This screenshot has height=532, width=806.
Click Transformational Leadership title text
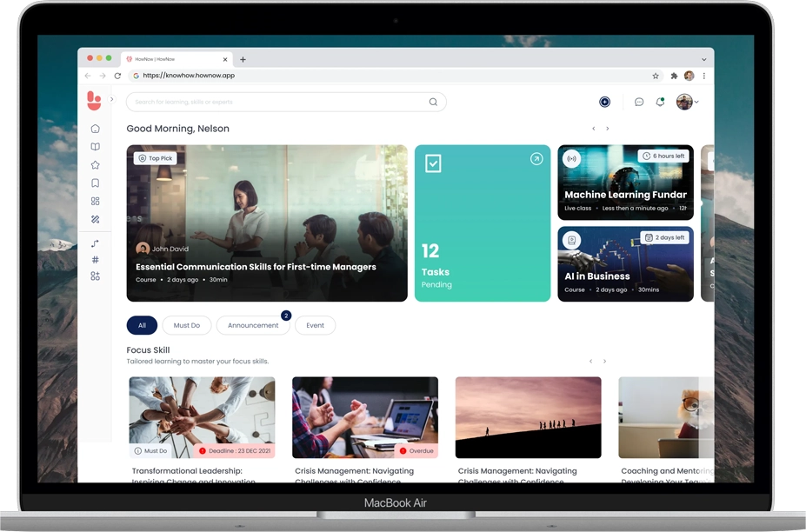point(193,476)
